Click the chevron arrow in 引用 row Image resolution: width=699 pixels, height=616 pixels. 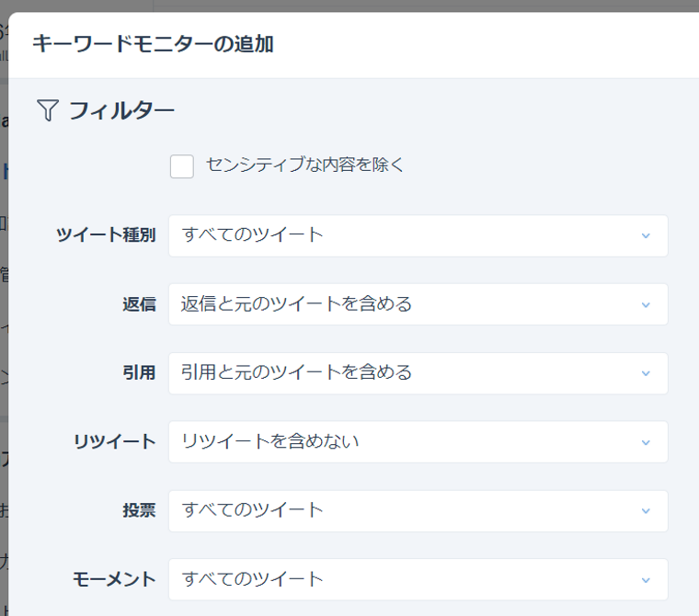pyautogui.click(x=646, y=374)
